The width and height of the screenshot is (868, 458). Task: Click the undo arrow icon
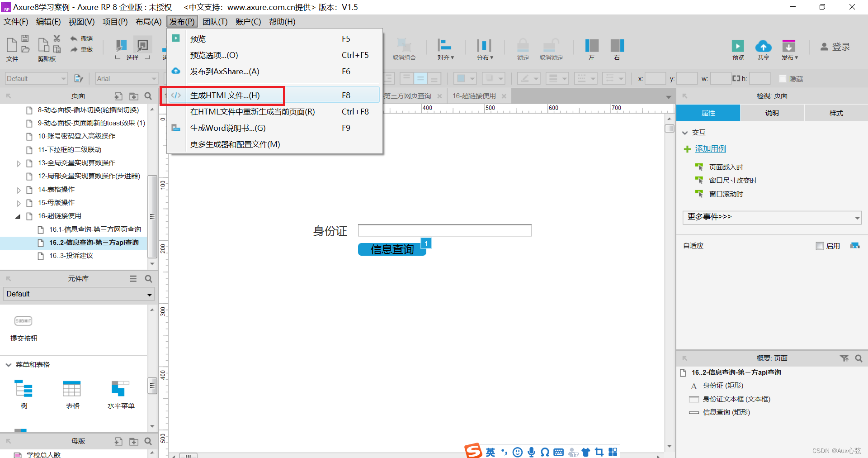click(74, 38)
